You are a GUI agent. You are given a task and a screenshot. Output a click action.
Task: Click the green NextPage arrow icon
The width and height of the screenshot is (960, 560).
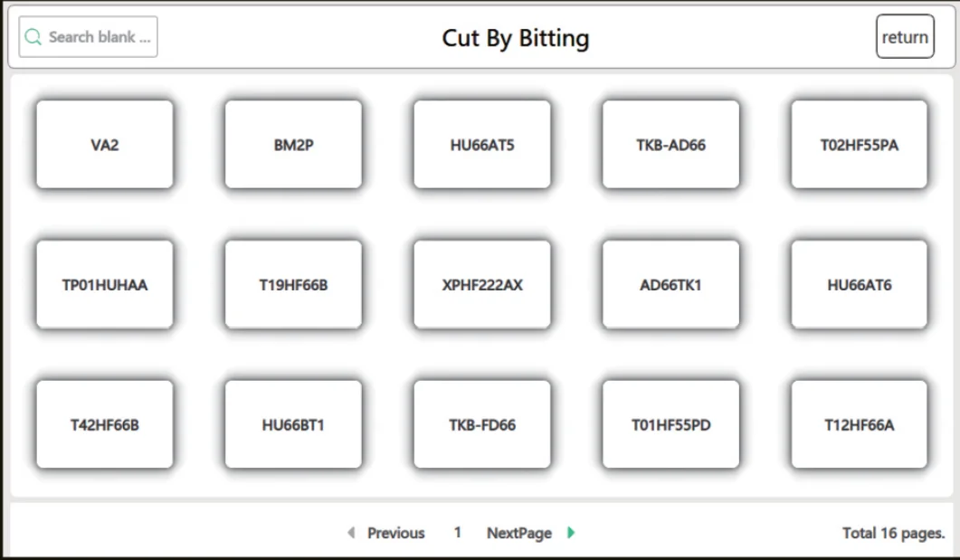(x=571, y=533)
